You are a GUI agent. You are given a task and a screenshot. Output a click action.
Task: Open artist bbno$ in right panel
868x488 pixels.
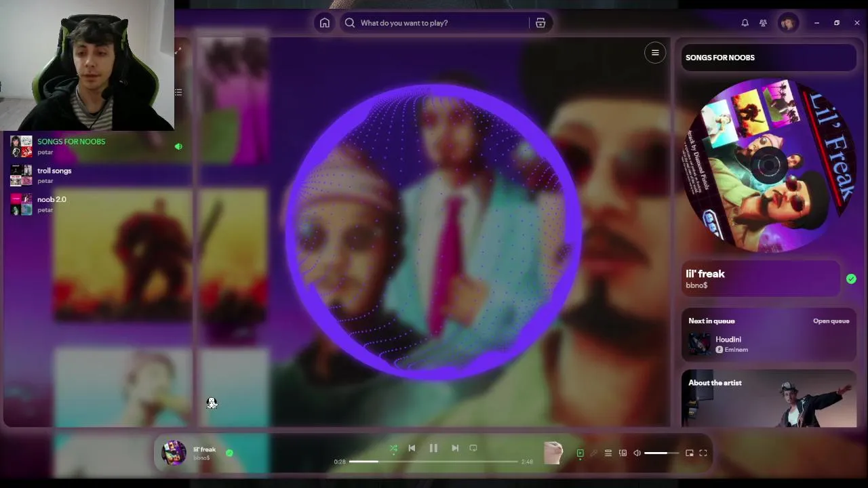coord(696,285)
